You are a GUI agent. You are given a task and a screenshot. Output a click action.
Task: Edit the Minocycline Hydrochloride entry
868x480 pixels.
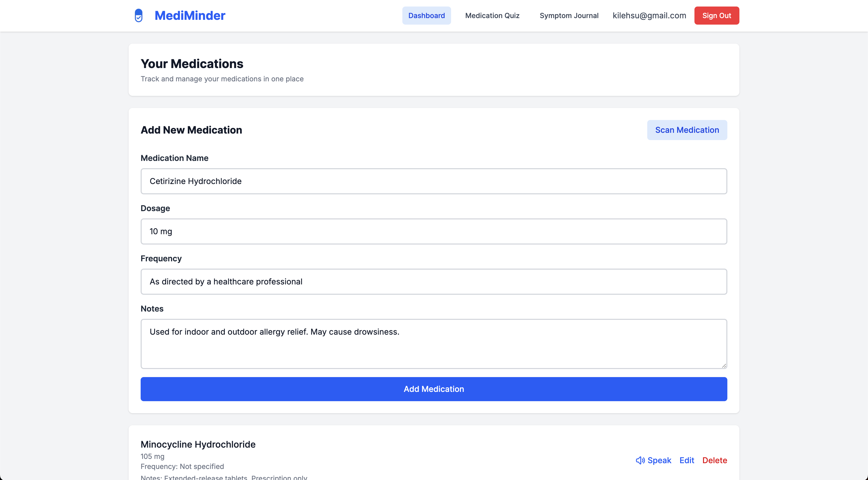686,460
